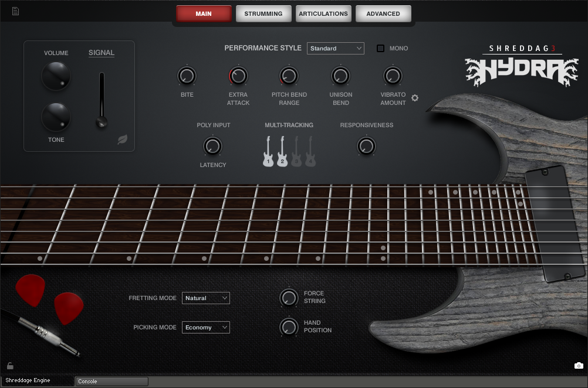Image resolution: width=588 pixels, height=388 pixels.
Task: Click the lock icon in the bottom left
Action: click(9, 365)
